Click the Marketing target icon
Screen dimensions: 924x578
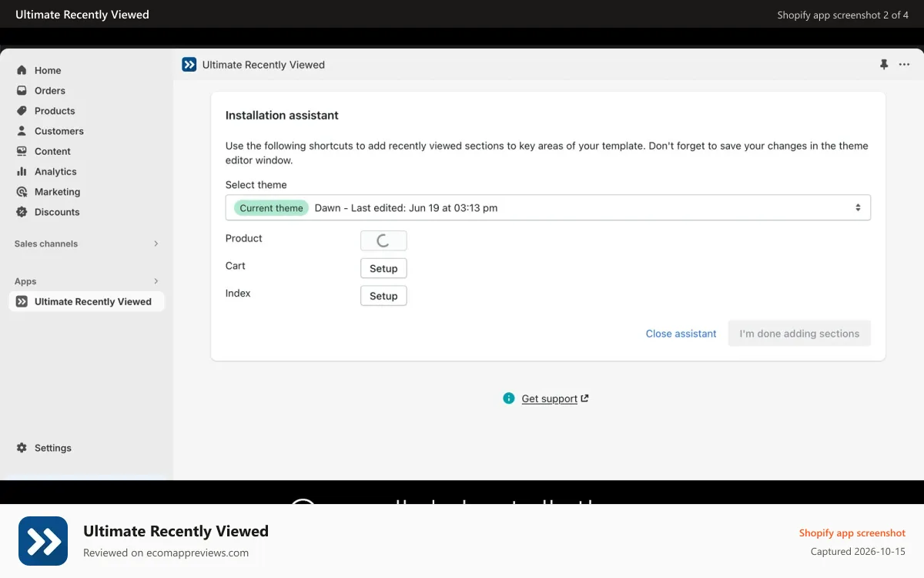point(22,192)
